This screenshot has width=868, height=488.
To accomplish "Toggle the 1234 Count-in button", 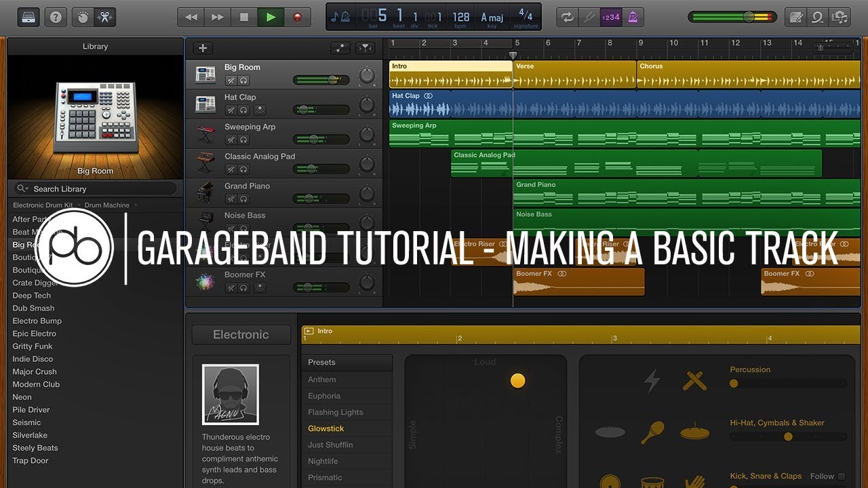I will pyautogui.click(x=610, y=17).
